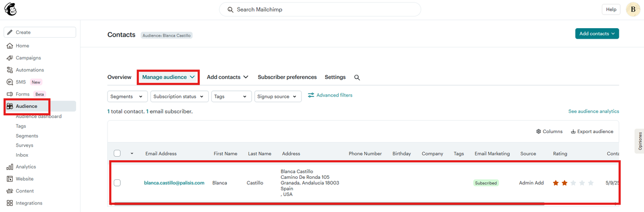Click the Content icon in sidebar
The image size is (644, 212).
pyautogui.click(x=10, y=191)
